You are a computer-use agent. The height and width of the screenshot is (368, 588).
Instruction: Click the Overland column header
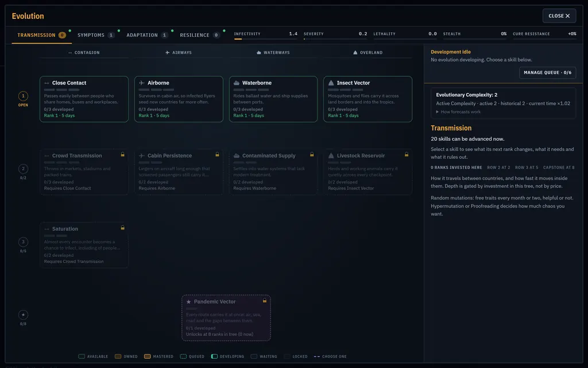[368, 52]
